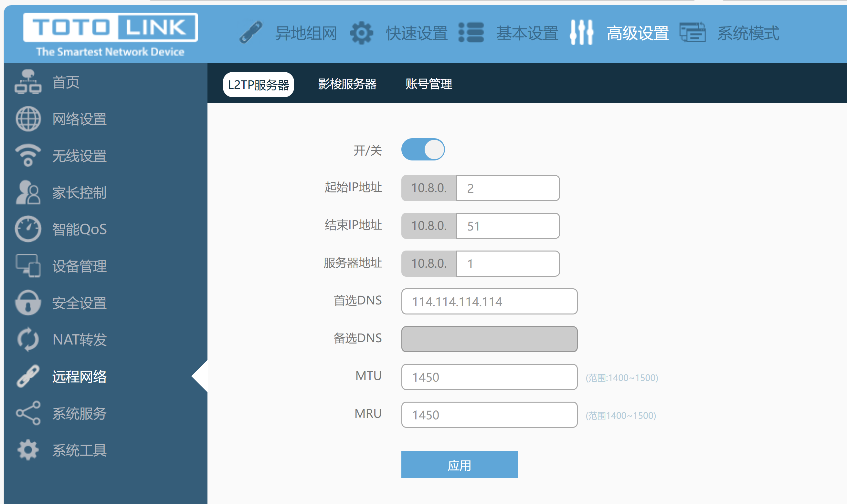847x504 pixels.
Task: Switch to the 账号管理 tab
Action: tap(429, 84)
